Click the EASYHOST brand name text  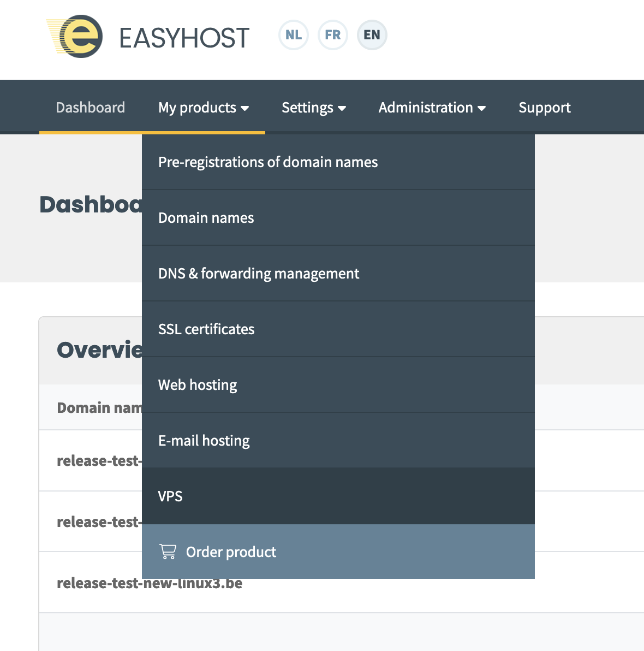click(x=184, y=38)
